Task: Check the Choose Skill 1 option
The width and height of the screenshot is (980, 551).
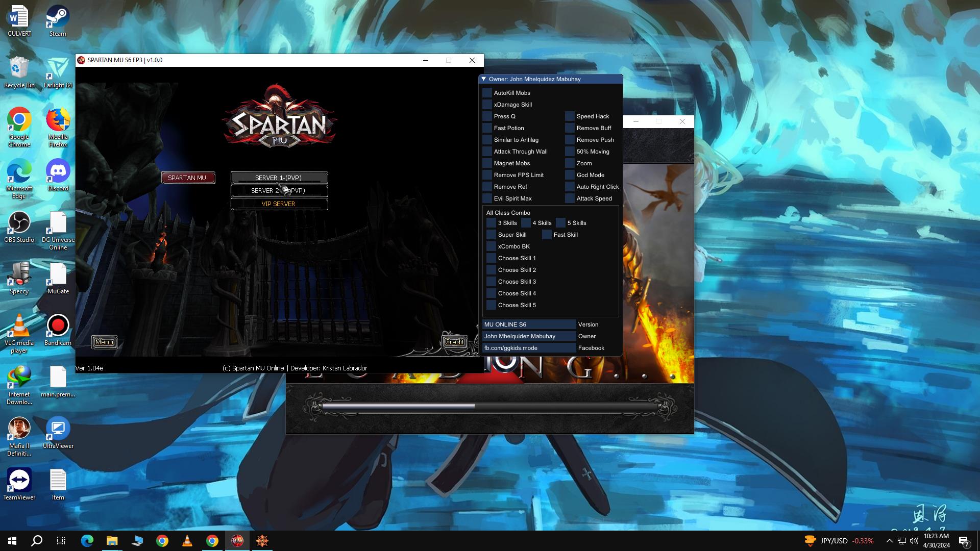Action: (492, 258)
